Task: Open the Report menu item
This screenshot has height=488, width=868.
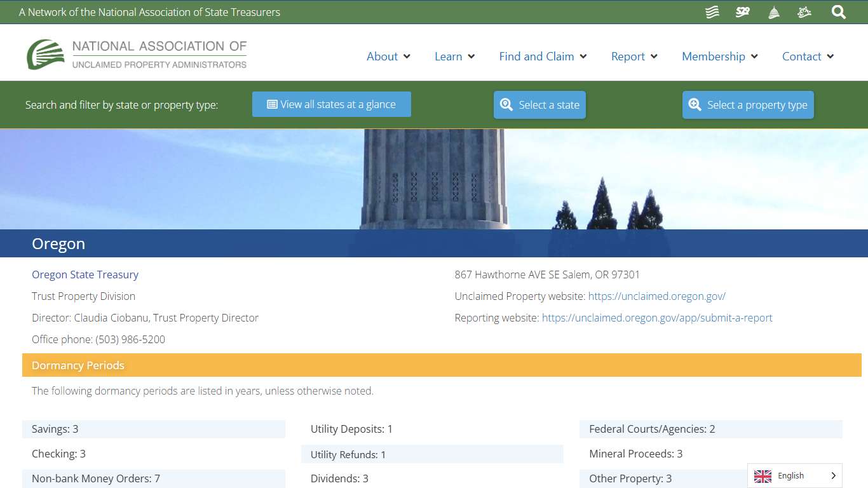Action: 634,57
